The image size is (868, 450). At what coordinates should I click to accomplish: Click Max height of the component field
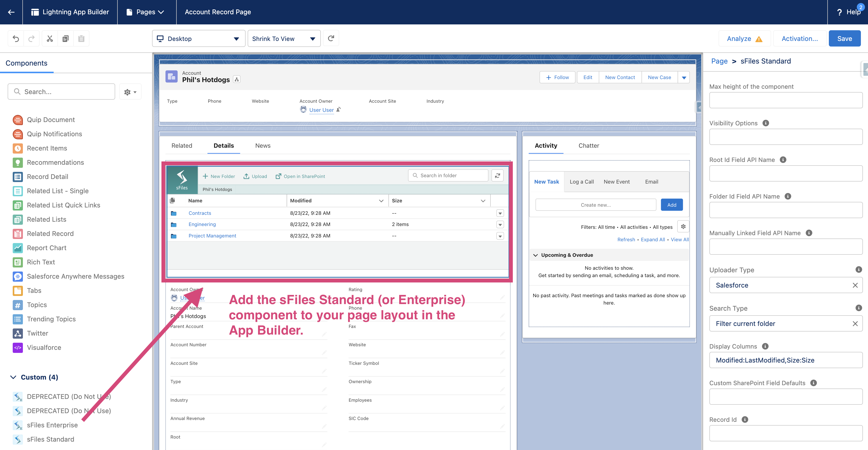(786, 100)
